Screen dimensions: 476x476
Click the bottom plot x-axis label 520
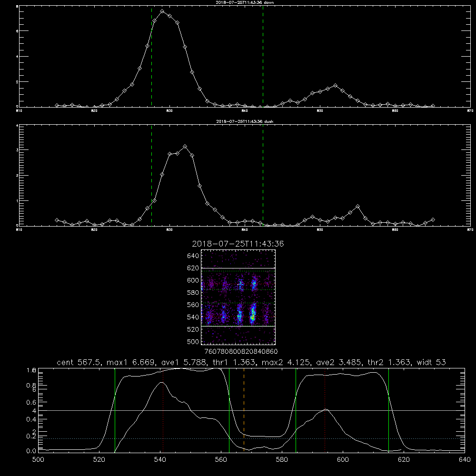click(x=99, y=460)
